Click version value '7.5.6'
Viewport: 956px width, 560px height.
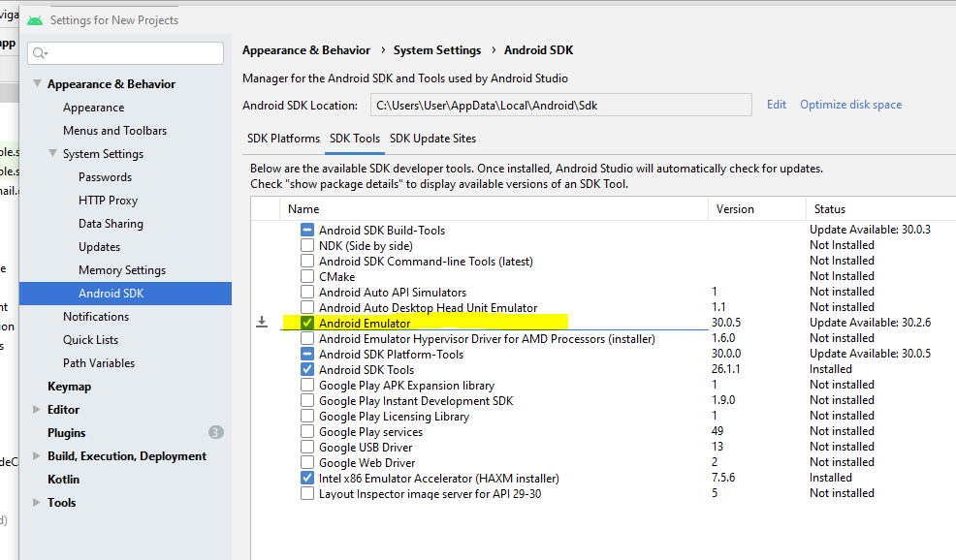tap(723, 477)
